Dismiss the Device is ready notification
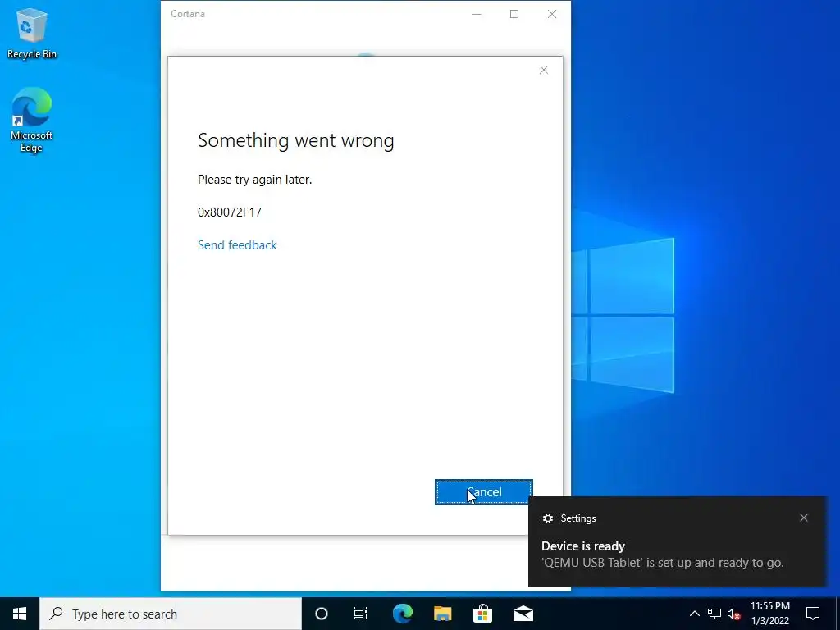 point(804,518)
